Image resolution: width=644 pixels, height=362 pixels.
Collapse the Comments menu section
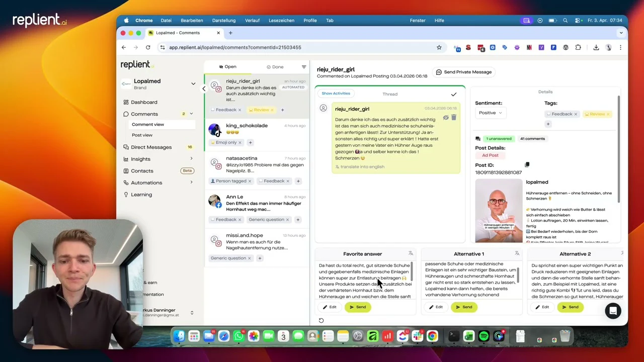pyautogui.click(x=191, y=114)
